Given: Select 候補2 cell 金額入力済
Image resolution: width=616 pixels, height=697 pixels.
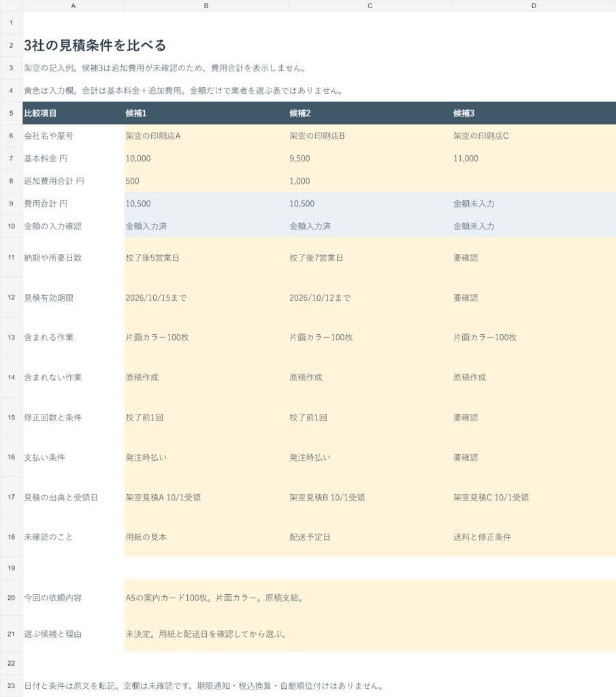Looking at the screenshot, I should click(x=370, y=226).
